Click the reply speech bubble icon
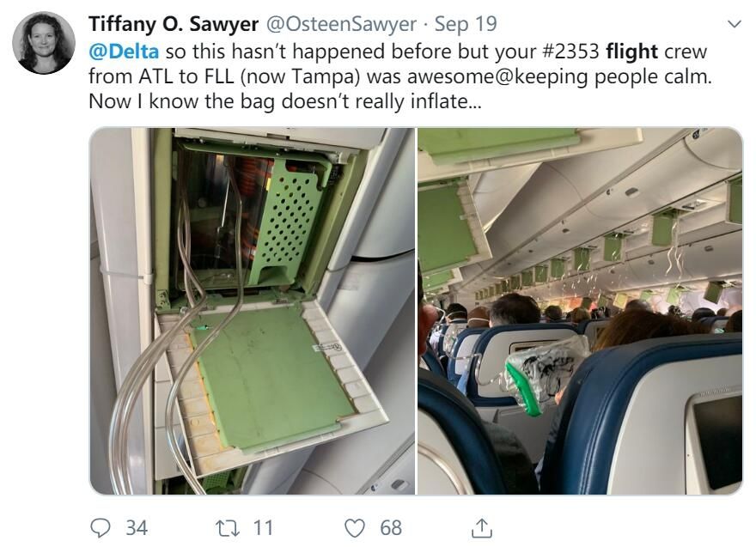Viewport: 756px width, 547px height. coord(101,526)
